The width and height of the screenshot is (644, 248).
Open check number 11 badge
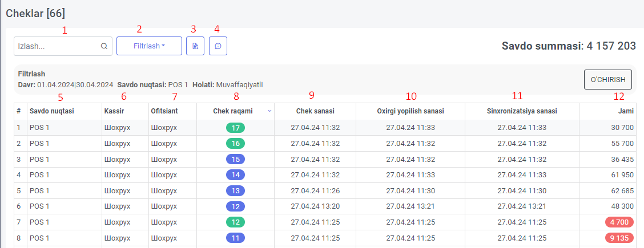(235, 238)
